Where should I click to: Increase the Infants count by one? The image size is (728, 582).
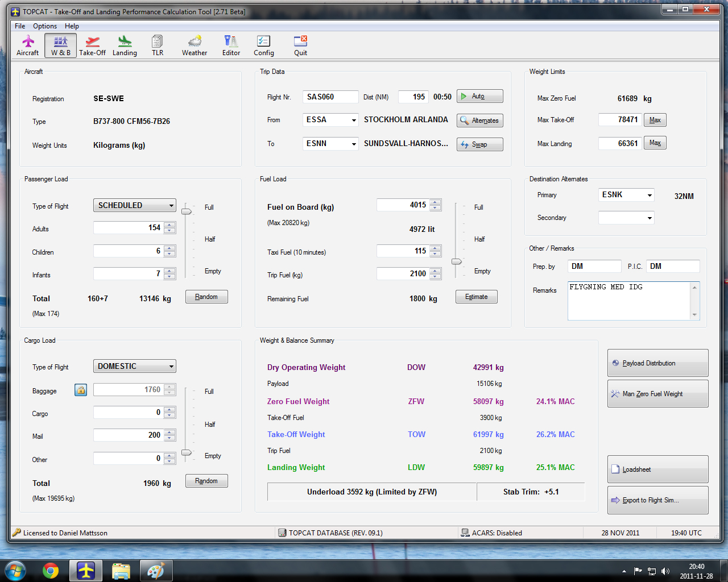point(169,271)
